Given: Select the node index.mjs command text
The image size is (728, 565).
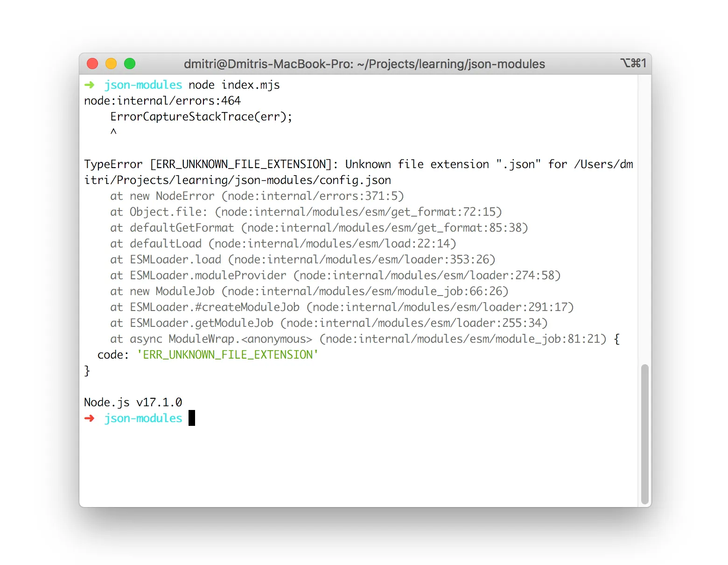Looking at the screenshot, I should pyautogui.click(x=235, y=85).
